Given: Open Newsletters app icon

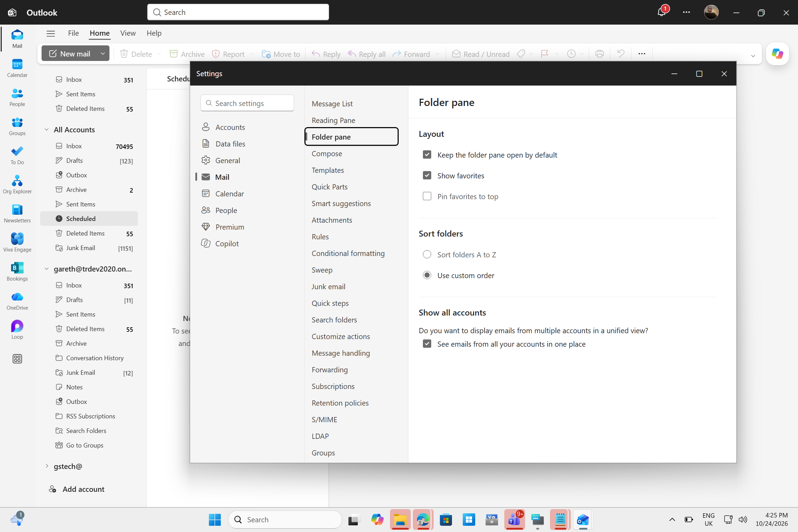Looking at the screenshot, I should click(17, 214).
